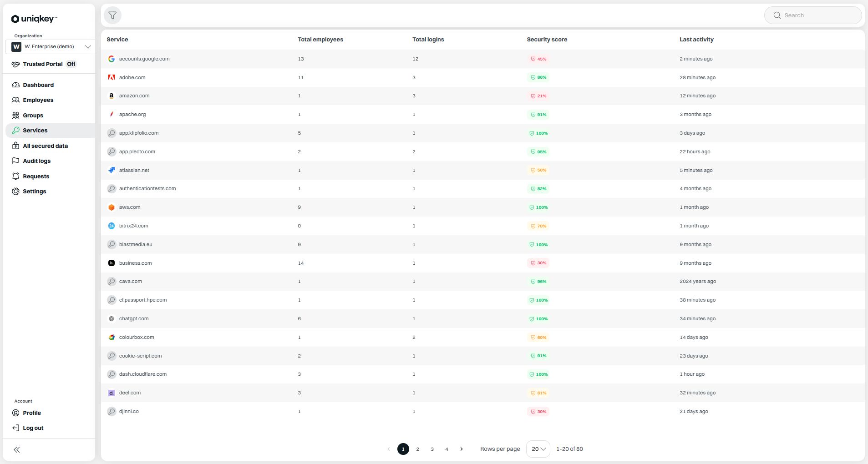Image resolution: width=868 pixels, height=464 pixels.
Task: Click the Employees people icon
Action: [x=15, y=100]
